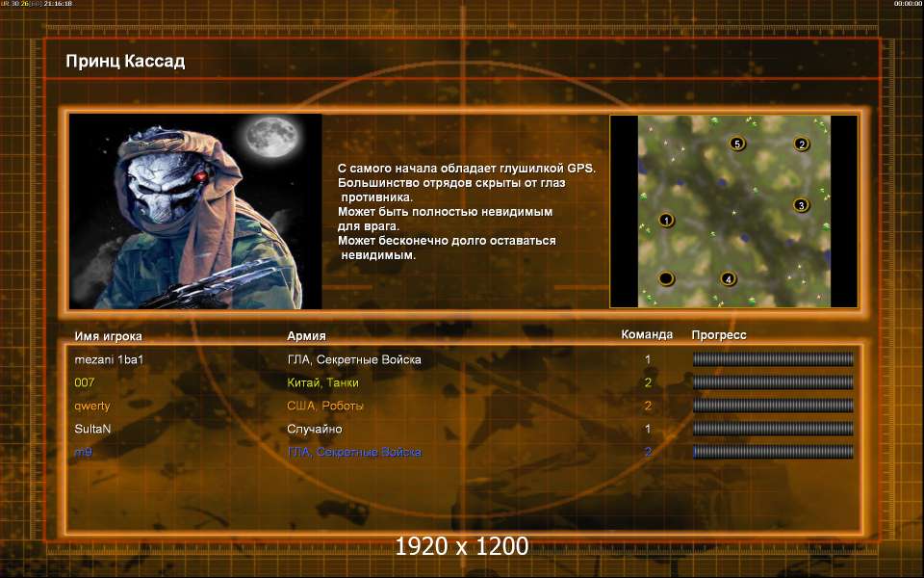
Task: Click team number for mezani 1ba1
Action: pyautogui.click(x=648, y=359)
